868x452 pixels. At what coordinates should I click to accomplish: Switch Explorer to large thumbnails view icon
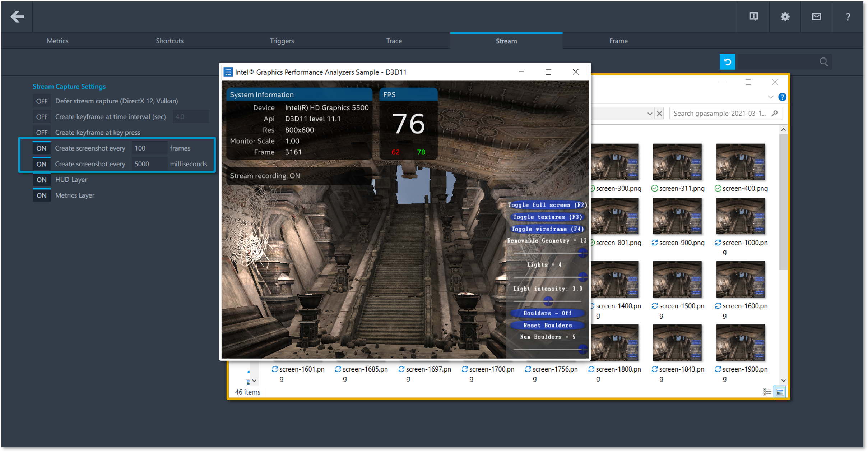780,392
